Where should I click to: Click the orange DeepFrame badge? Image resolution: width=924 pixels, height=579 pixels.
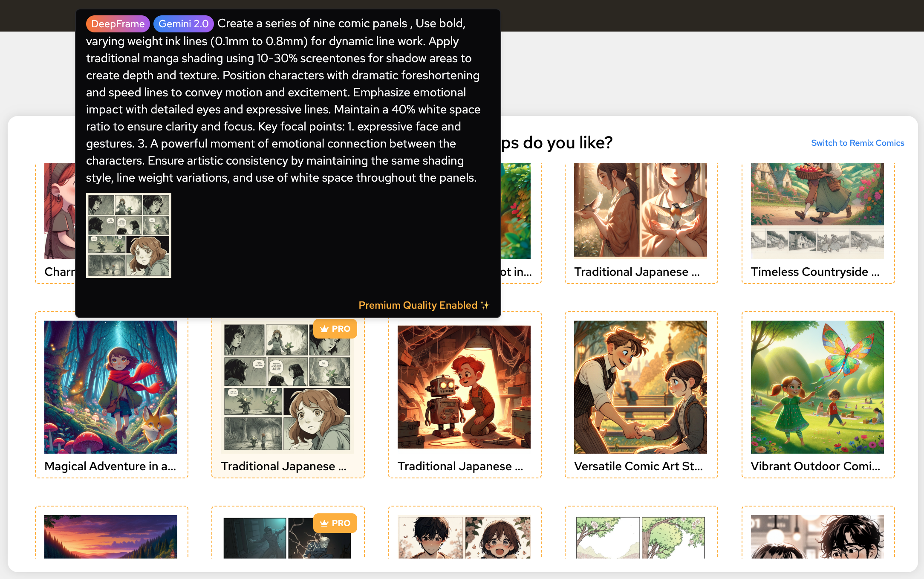(x=118, y=24)
